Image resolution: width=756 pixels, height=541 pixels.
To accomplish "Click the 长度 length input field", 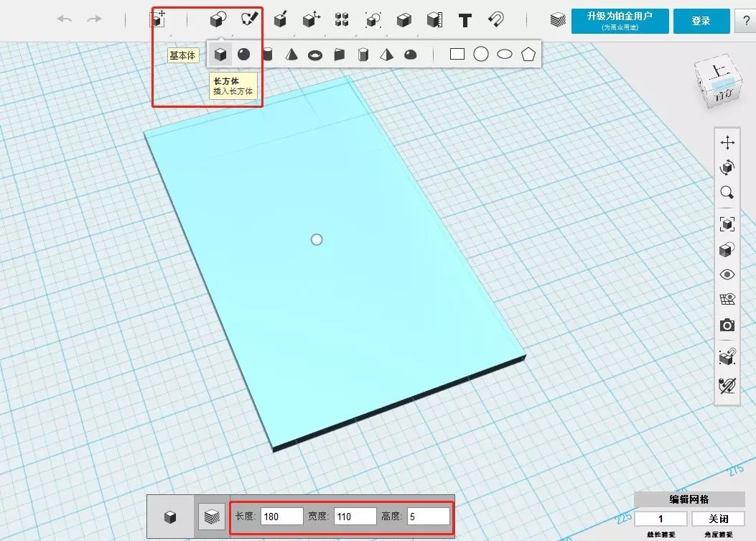I will 281,516.
